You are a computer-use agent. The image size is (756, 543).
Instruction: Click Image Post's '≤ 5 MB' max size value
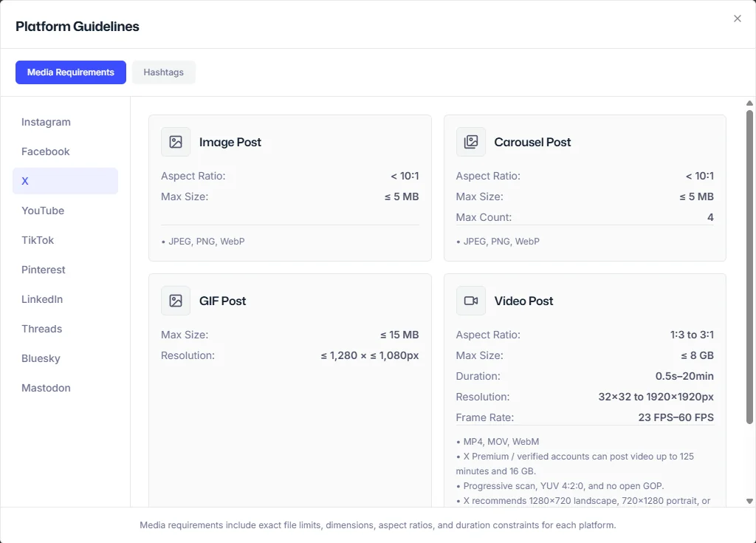402,197
